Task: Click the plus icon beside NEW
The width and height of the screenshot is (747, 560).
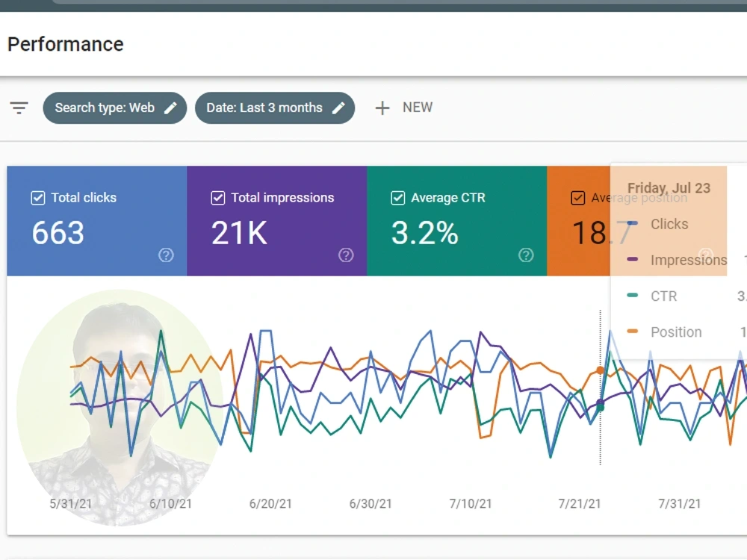Action: [382, 108]
